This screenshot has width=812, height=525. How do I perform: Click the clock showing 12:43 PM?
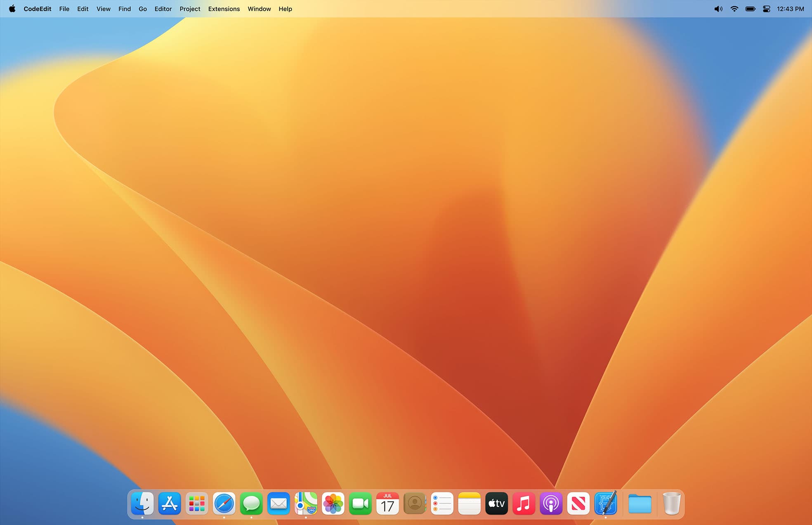790,9
